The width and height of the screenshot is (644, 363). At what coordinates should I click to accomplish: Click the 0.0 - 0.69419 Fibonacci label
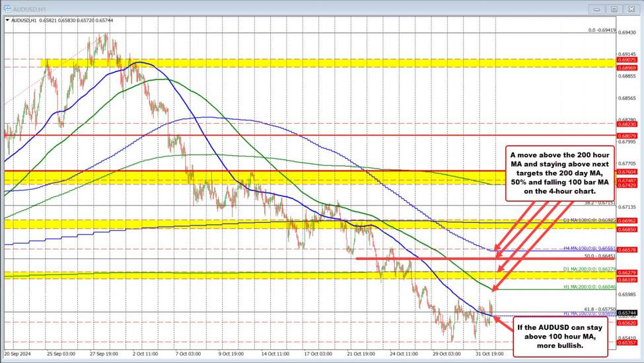[x=602, y=30]
